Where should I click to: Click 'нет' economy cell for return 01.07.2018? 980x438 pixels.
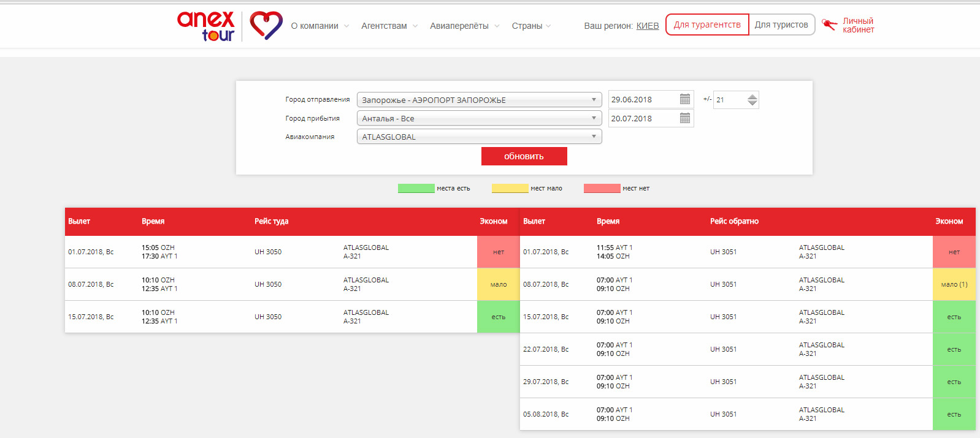coord(954,252)
